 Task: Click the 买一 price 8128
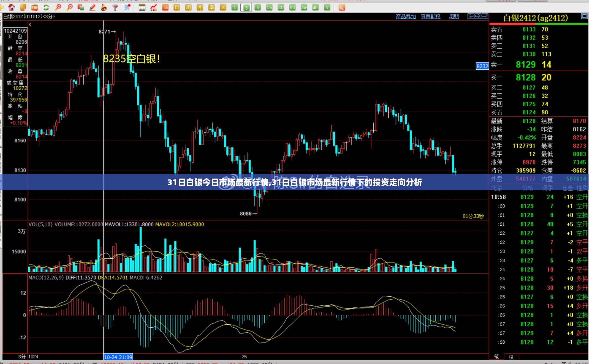click(x=525, y=78)
